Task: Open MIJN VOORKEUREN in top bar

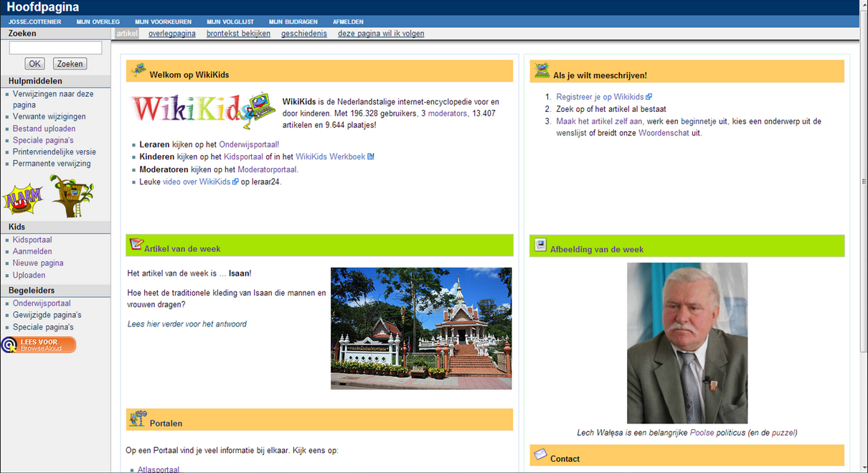Action: click(x=163, y=22)
